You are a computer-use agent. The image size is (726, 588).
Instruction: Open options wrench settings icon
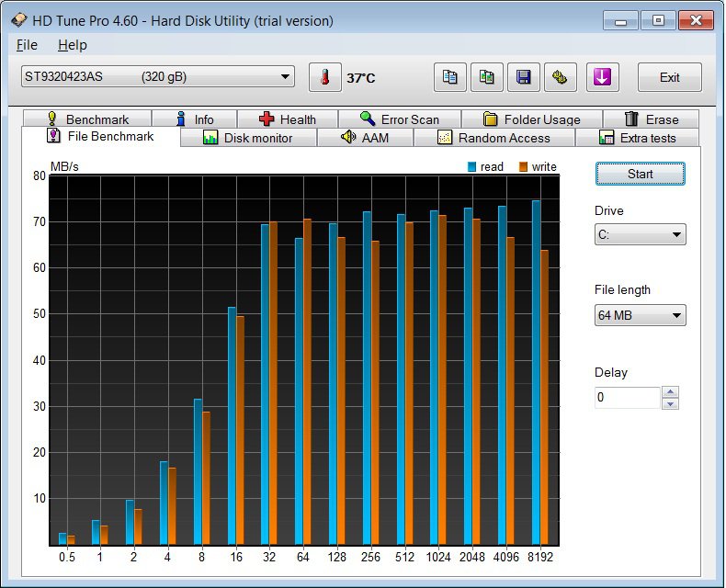(561, 77)
